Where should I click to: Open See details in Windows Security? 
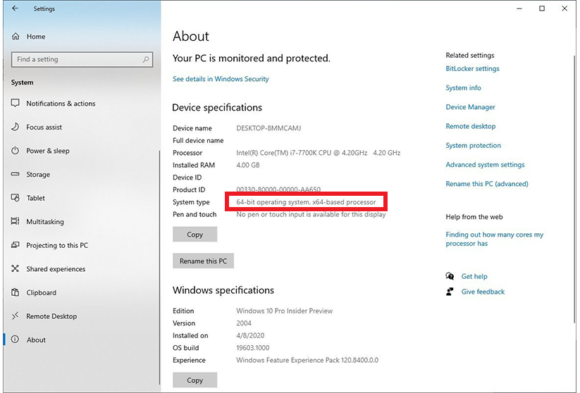pyautogui.click(x=220, y=79)
